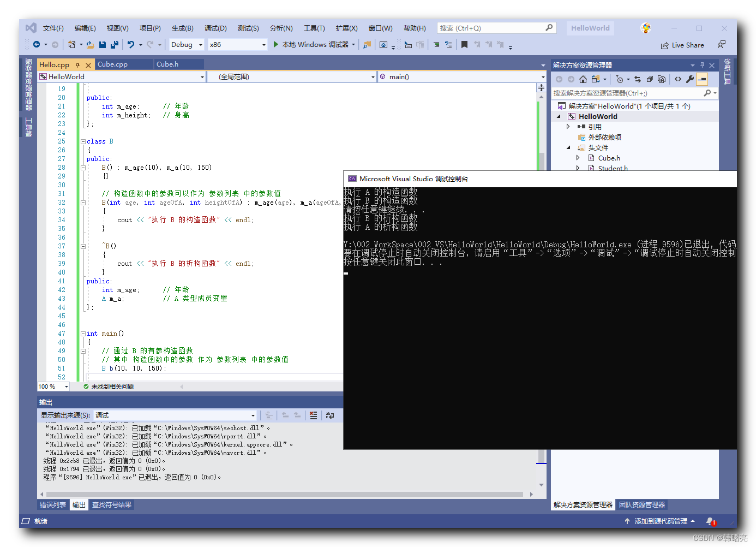
Task: Collapse class B code block at line 25
Action: 83,141
